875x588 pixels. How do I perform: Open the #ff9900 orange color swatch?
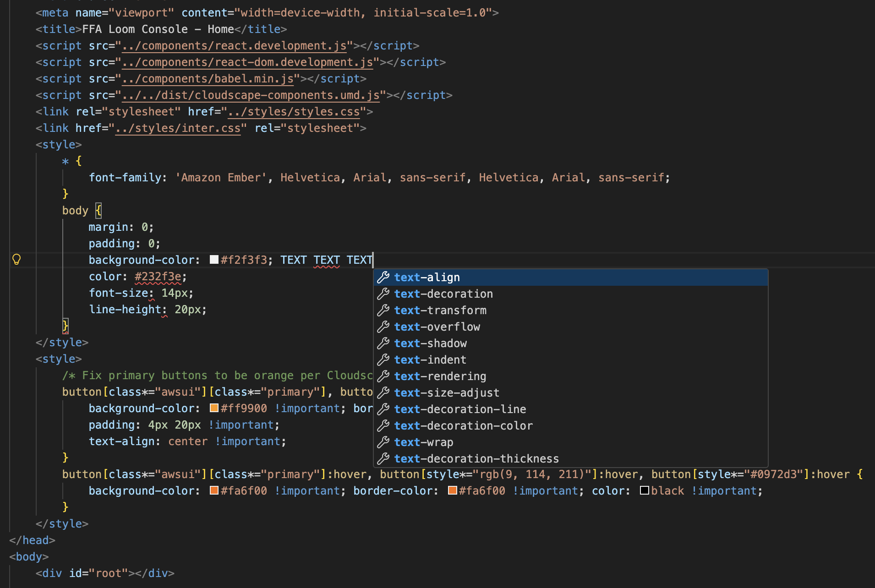click(214, 408)
